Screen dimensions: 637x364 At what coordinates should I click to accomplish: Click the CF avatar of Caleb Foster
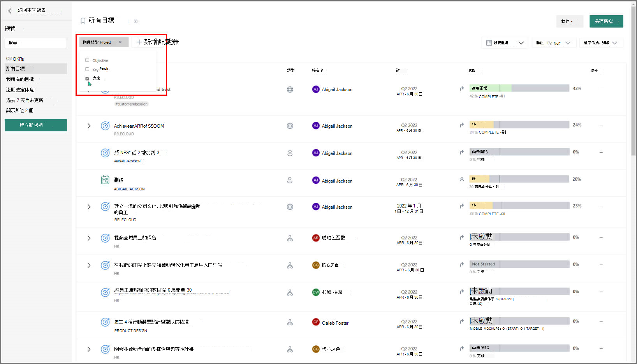316,322
